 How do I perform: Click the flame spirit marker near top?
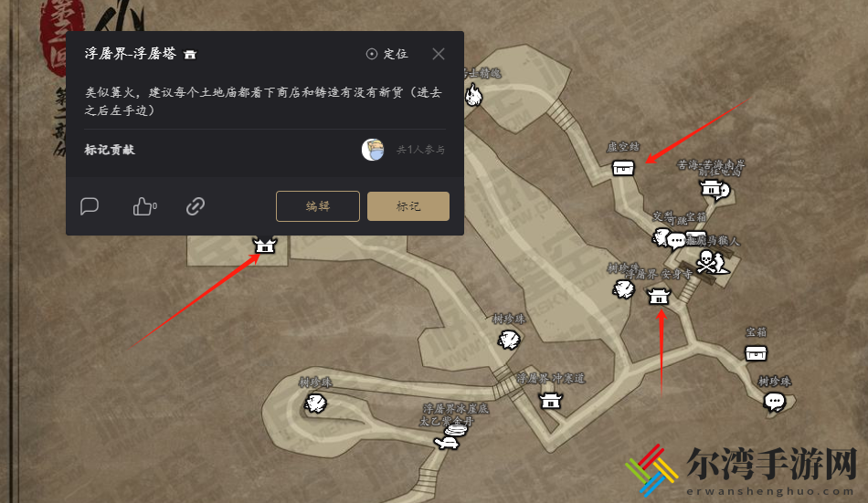474,95
